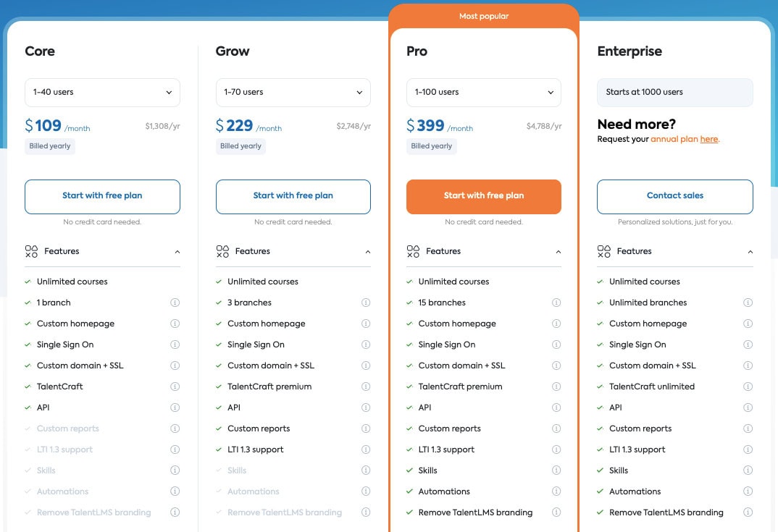Viewport: 778px width, 532px height.
Task: Open the 1-70 users dropdown under Grow
Action: pyautogui.click(x=293, y=93)
